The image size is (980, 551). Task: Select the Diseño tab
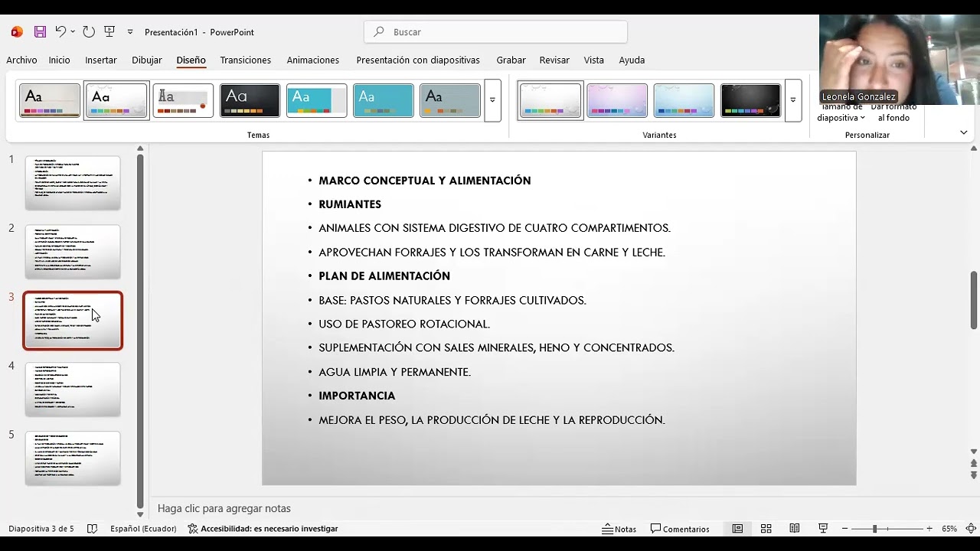tap(191, 60)
